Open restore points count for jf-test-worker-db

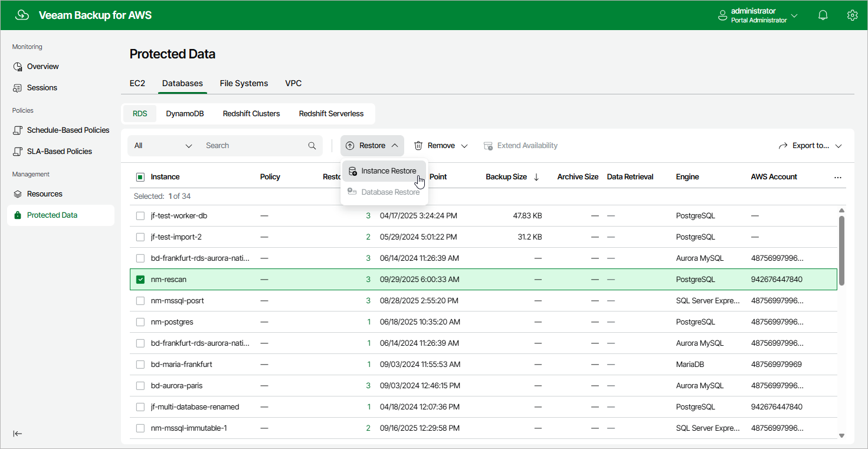click(x=368, y=216)
